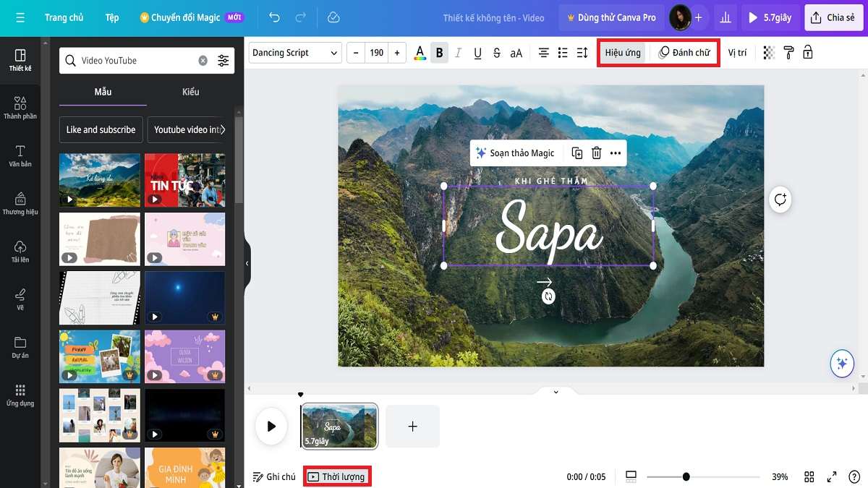Toggle underline text formatting

[x=477, y=53]
